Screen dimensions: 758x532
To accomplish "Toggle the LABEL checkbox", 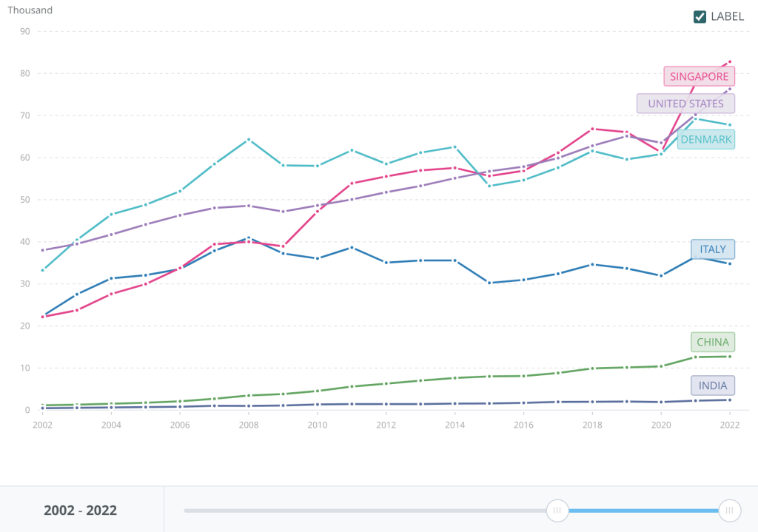I will [700, 16].
